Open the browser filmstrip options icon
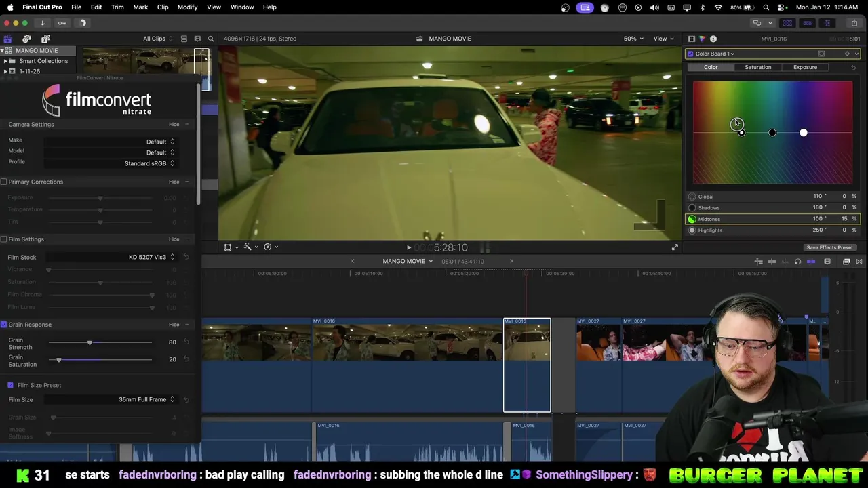The width and height of the screenshot is (868, 488). (x=197, y=39)
